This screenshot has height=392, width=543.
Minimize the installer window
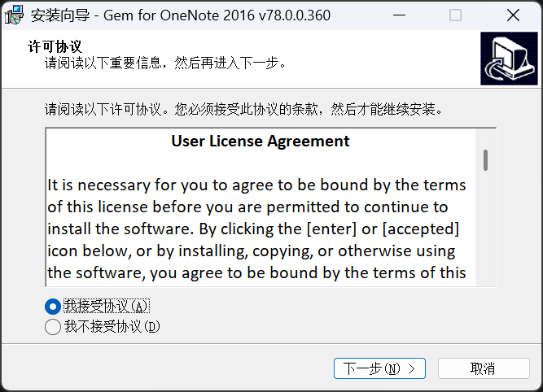click(398, 15)
